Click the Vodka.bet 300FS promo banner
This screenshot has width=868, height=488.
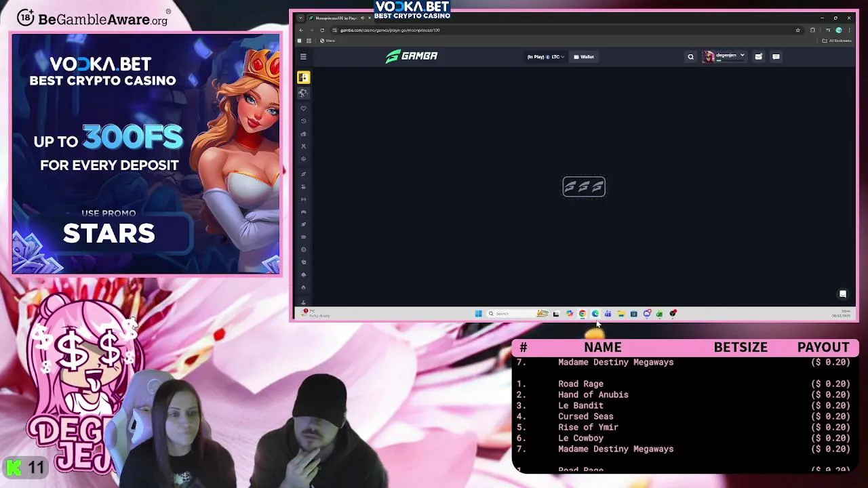pos(146,154)
